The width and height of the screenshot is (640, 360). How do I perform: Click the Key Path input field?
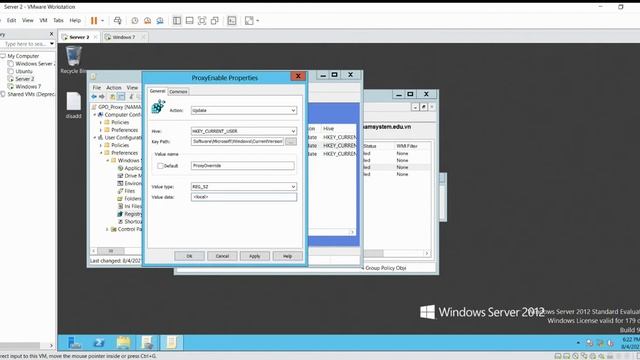pos(238,141)
